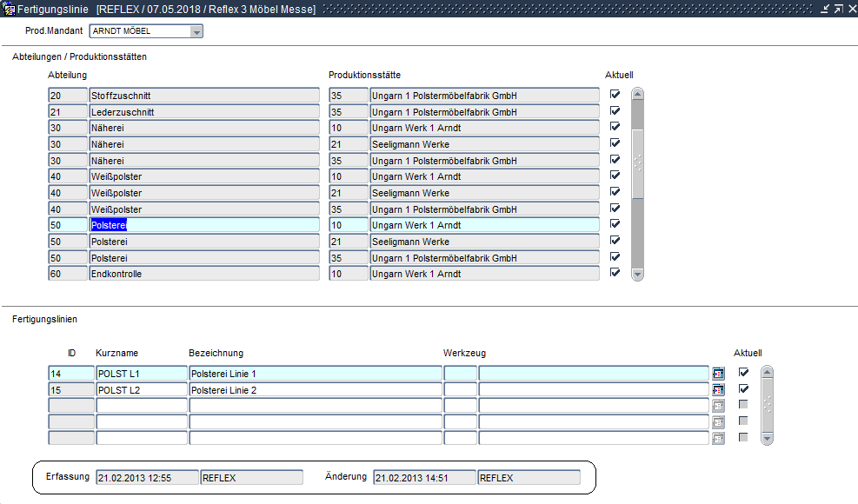Toggle Aktuell checkbox for Endkontrolle row
858x504 pixels.
click(x=615, y=273)
